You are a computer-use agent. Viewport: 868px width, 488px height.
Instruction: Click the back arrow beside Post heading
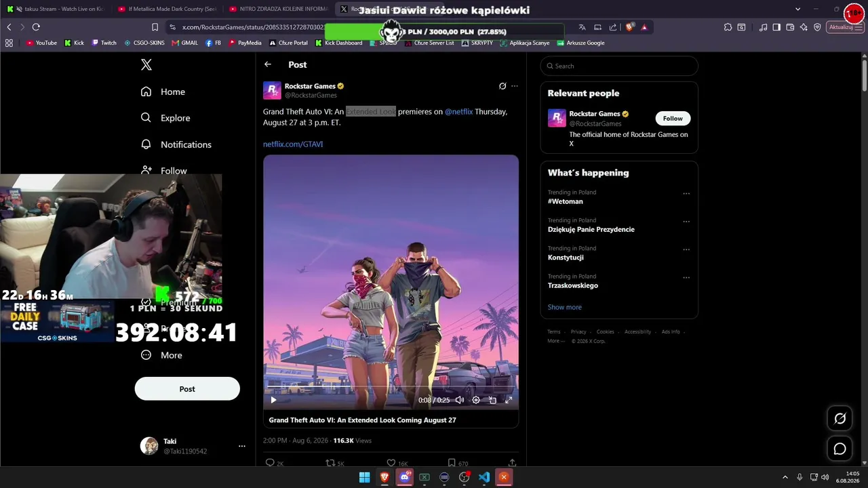268,64
